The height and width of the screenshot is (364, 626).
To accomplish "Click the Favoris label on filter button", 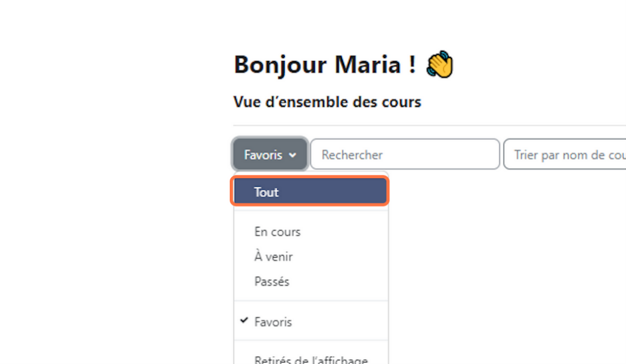I will (263, 155).
